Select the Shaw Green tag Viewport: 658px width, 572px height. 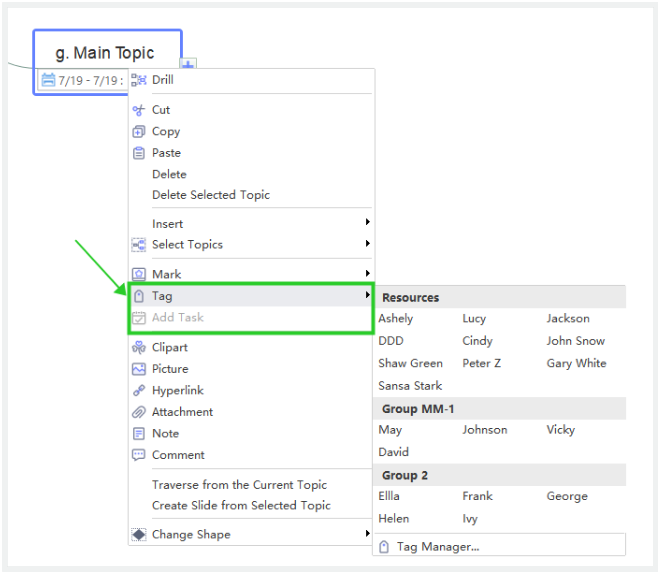click(410, 363)
